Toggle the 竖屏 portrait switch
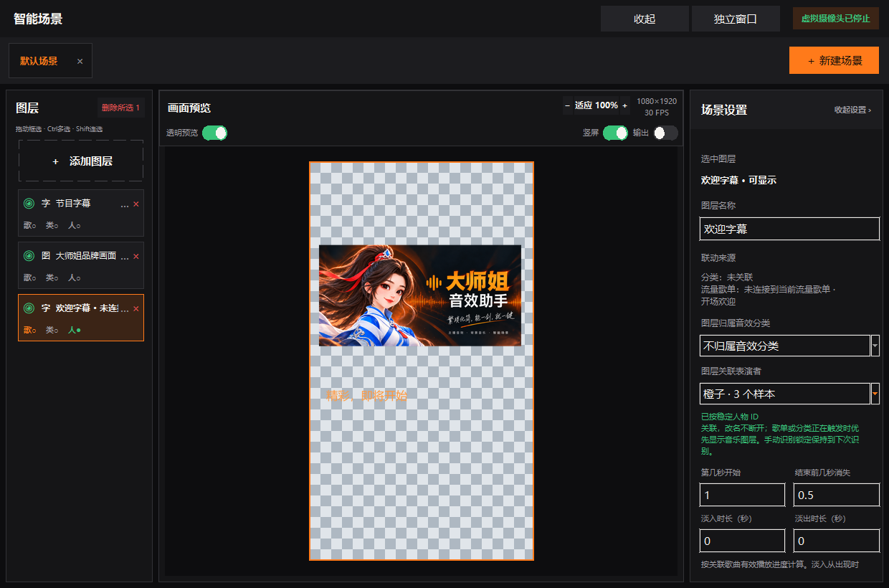Screen dimensions: 889x588 615,133
